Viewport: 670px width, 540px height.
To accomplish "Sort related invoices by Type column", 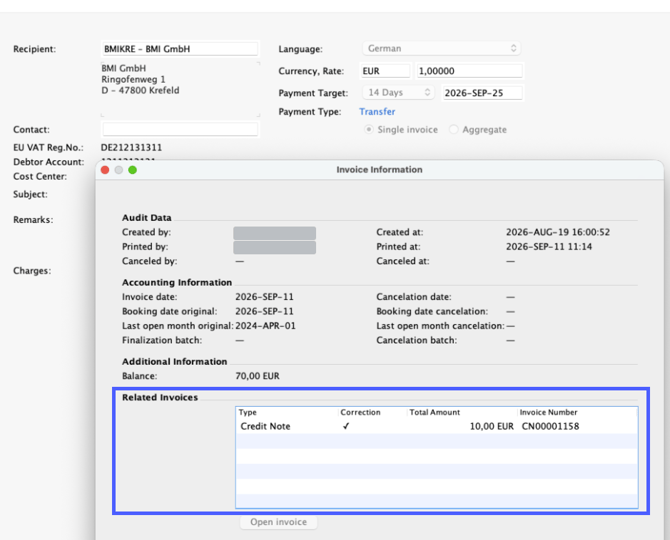I will pyautogui.click(x=287, y=412).
